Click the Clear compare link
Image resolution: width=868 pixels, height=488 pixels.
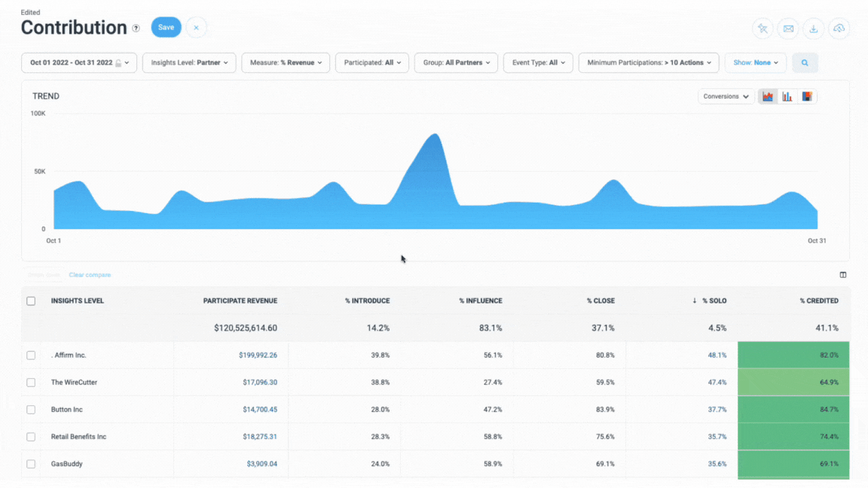pos(90,275)
